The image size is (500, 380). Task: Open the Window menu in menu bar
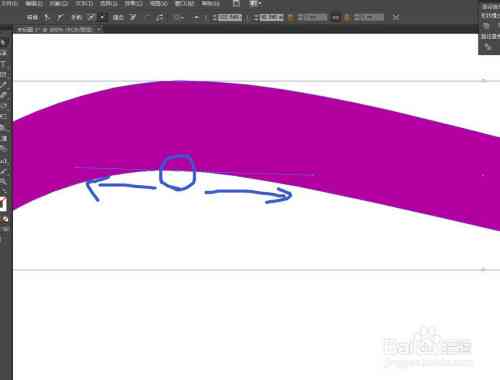pyautogui.click(x=185, y=4)
